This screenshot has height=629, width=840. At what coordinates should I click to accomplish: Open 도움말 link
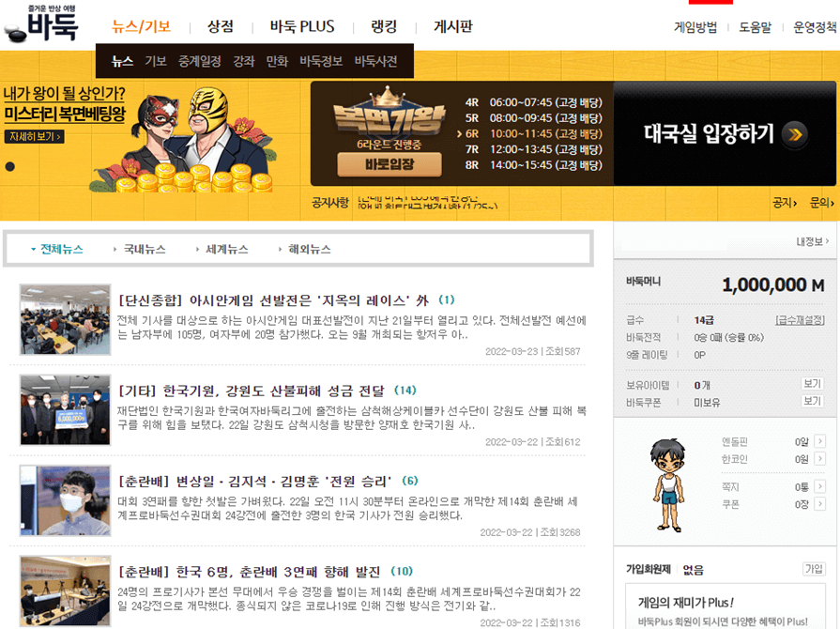coord(756,27)
